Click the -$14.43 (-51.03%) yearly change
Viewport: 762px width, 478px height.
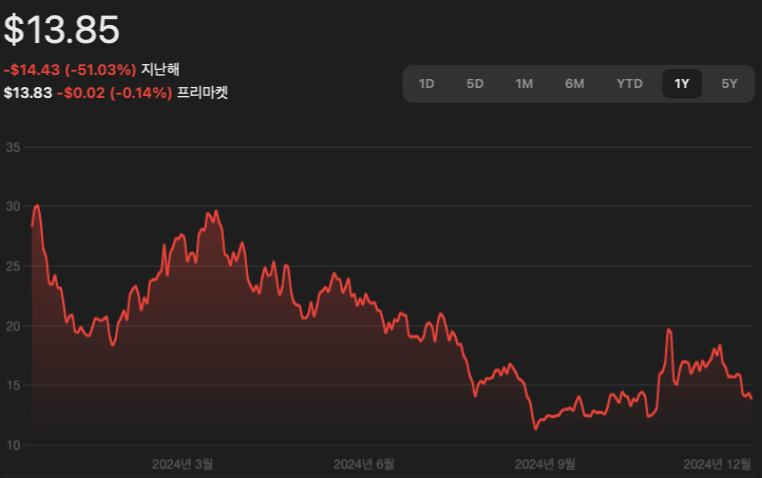(x=70, y=69)
